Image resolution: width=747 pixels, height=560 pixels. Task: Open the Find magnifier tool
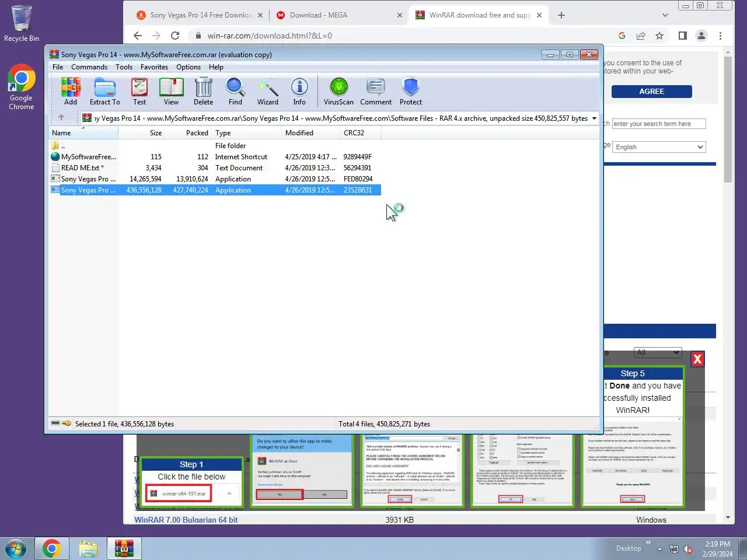tap(235, 92)
